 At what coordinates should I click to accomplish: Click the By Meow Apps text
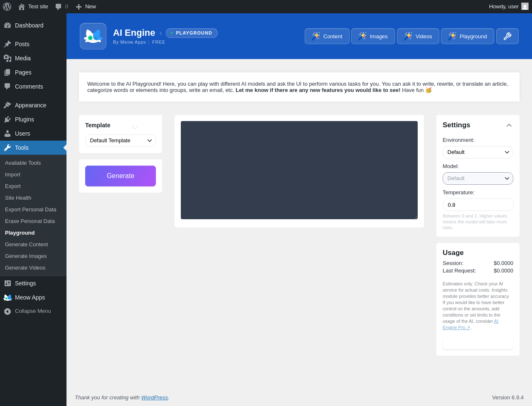[x=130, y=42]
